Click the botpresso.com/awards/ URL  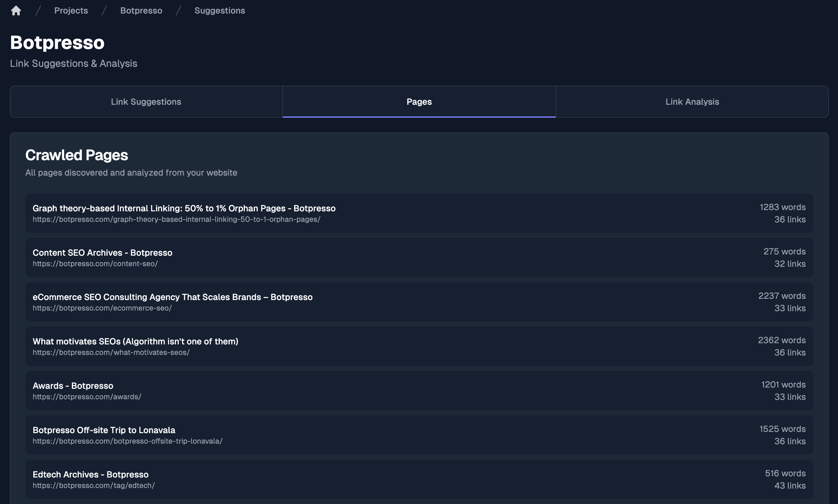(87, 397)
